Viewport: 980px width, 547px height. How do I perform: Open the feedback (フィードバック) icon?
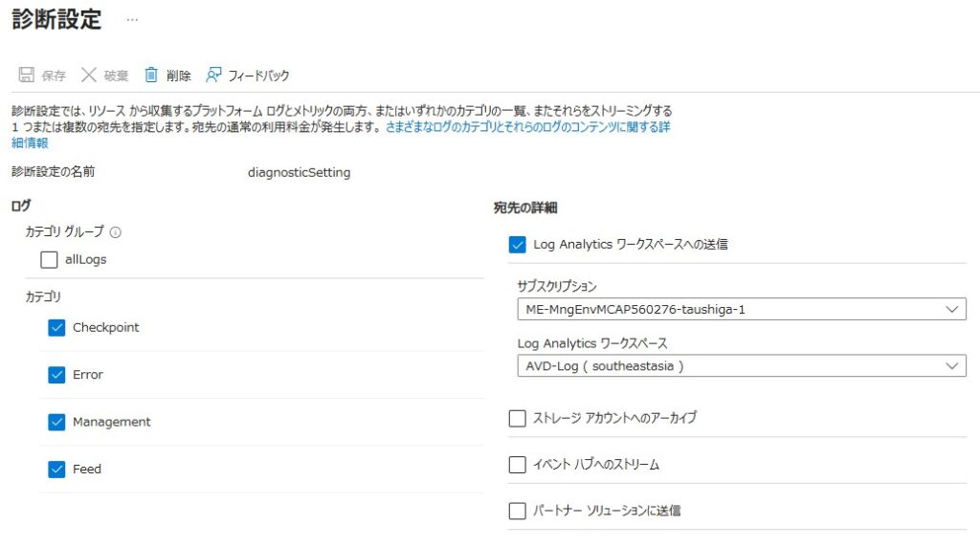[213, 75]
